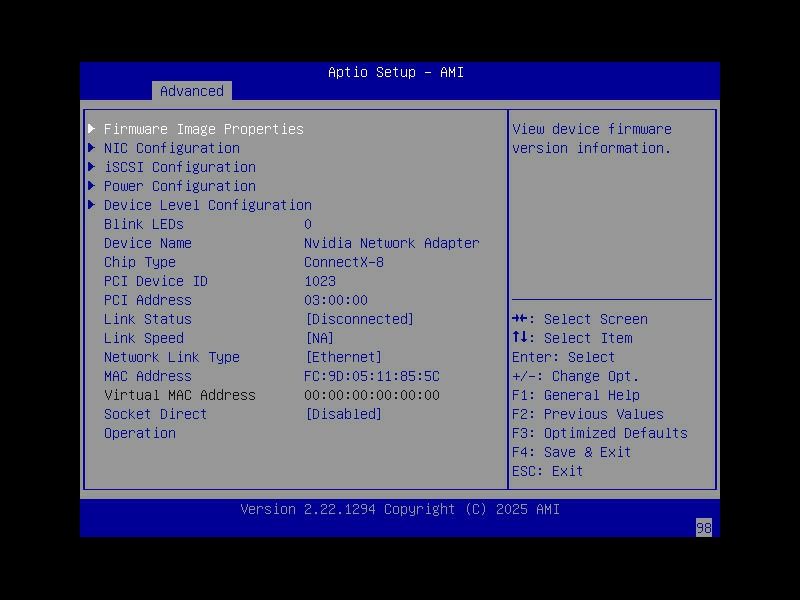
Task: Click the Version 2.22.1294 copyright footer
Action: (x=400, y=509)
